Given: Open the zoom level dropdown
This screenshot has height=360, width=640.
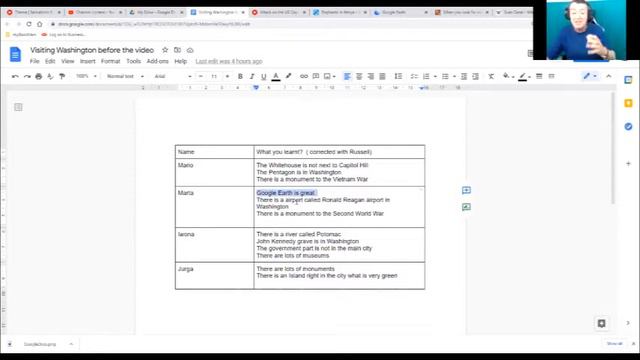Looking at the screenshot, I should (x=86, y=76).
